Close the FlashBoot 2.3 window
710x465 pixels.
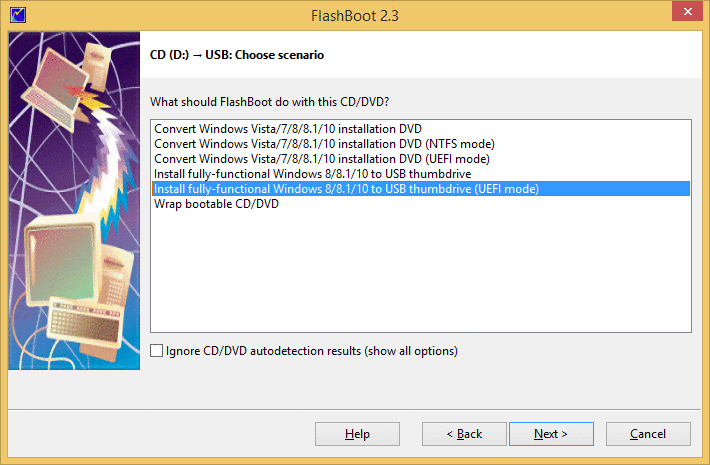tap(687, 11)
